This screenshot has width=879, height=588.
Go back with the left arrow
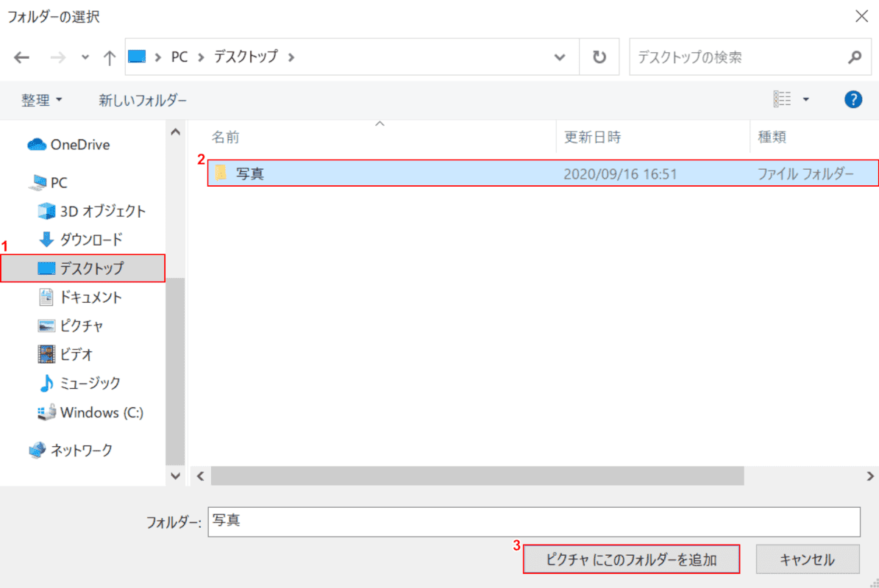click(x=21, y=57)
